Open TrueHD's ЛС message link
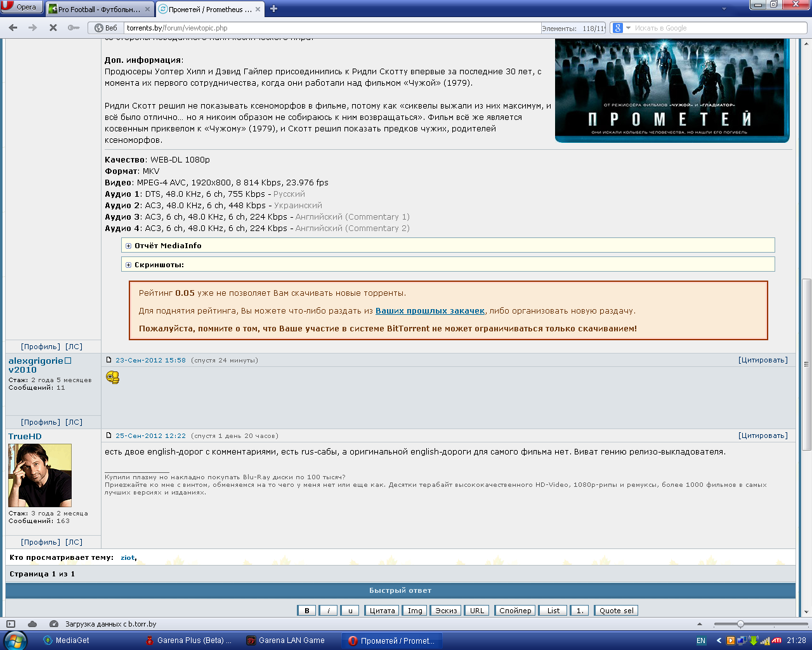The height and width of the screenshot is (650, 812). [x=74, y=542]
